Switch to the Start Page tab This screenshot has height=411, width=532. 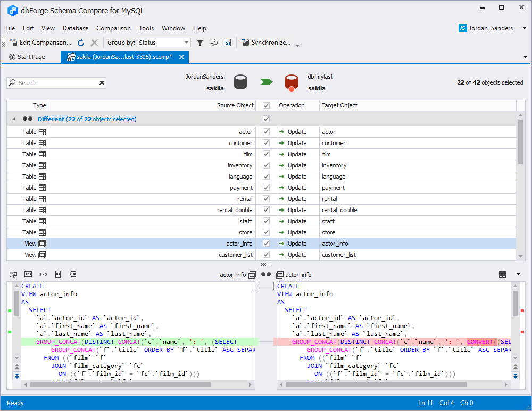point(27,57)
